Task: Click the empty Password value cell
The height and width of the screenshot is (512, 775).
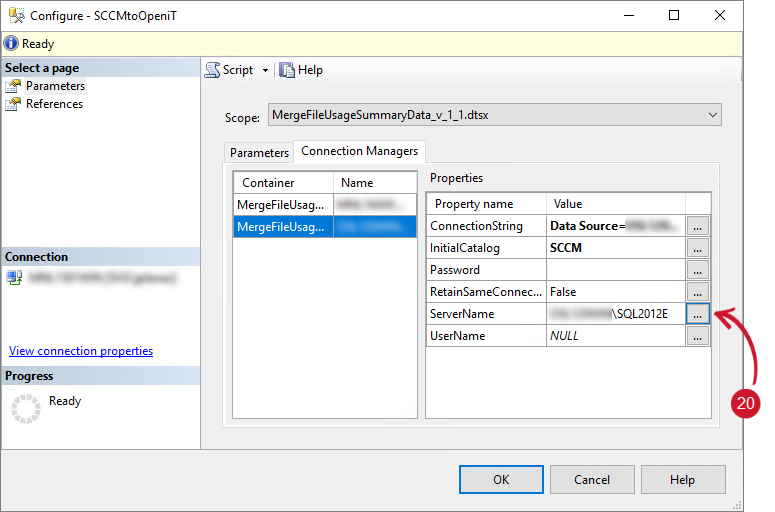Action: pyautogui.click(x=616, y=270)
